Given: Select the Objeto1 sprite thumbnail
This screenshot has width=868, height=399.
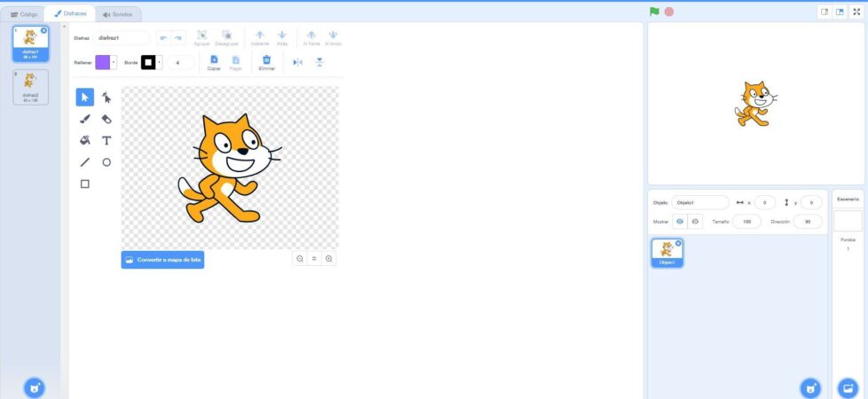Looking at the screenshot, I should point(667,254).
